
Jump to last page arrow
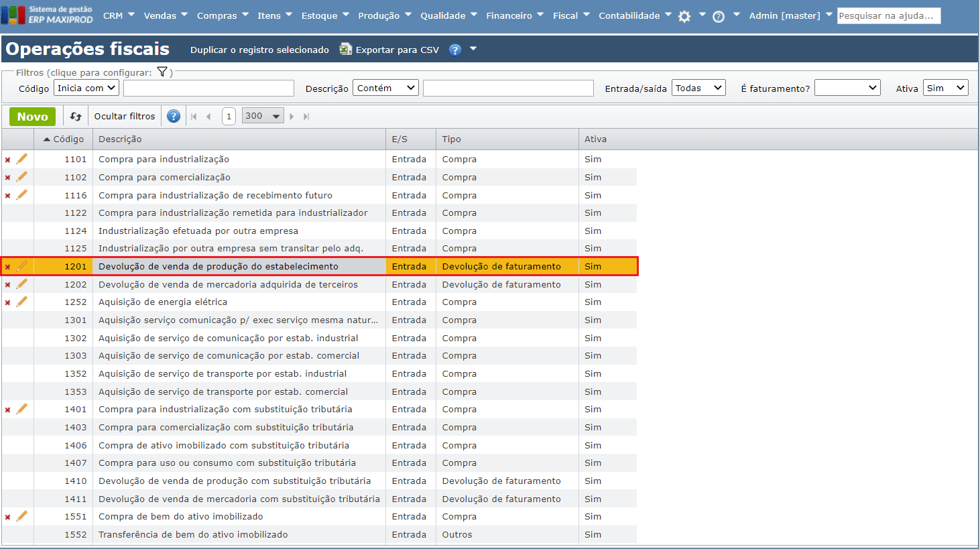pos(306,117)
